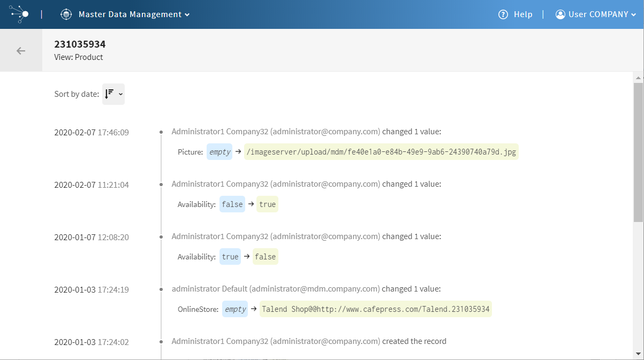The height and width of the screenshot is (360, 644).
Task: Click the scrollbar up arrow
Action: coord(638,78)
